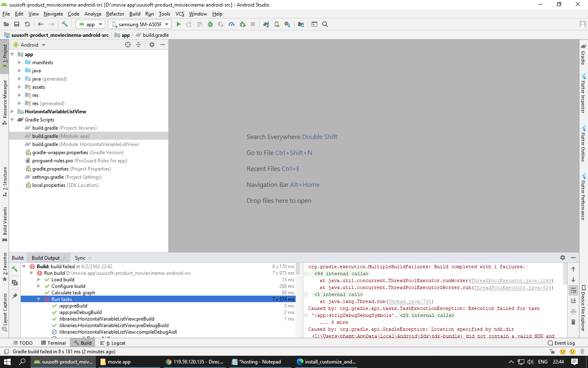Toggle the Build tool window button
Viewport: 588px width, 368px height.
[82, 343]
